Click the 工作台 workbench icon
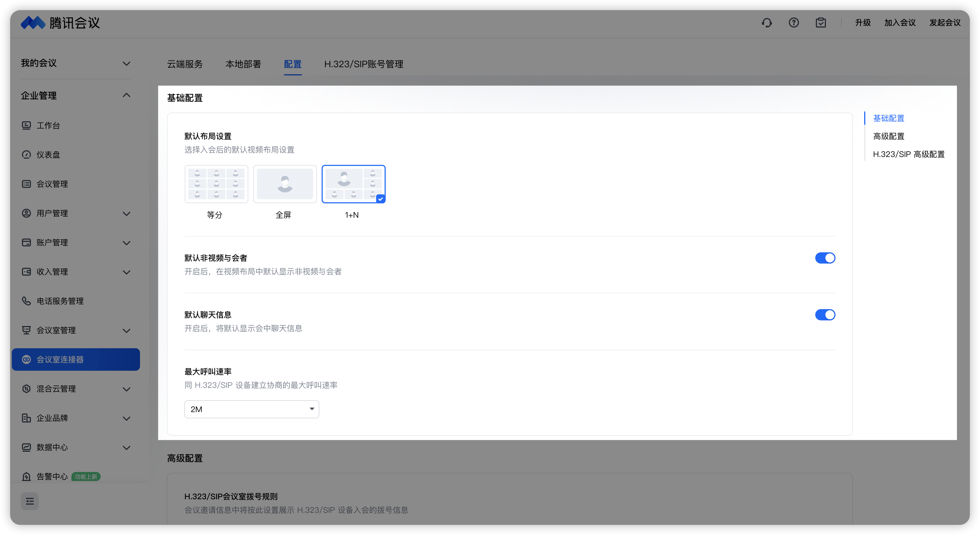The image size is (980, 535). pyautogui.click(x=26, y=125)
